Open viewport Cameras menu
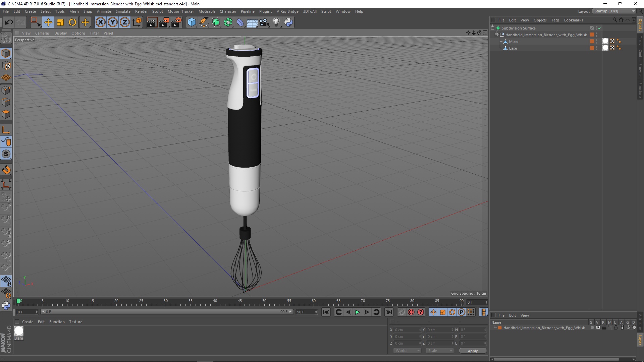The width and height of the screenshot is (644, 362). [x=42, y=33]
